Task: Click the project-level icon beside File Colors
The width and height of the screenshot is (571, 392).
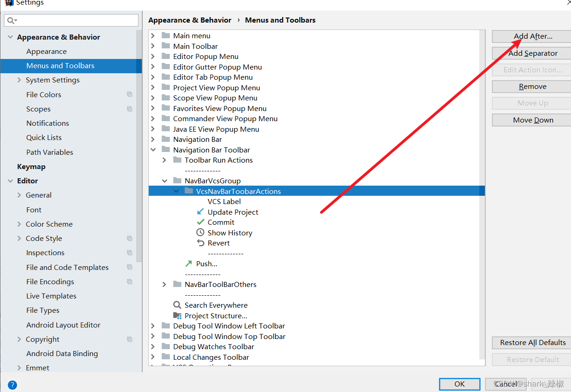Action: pos(130,94)
